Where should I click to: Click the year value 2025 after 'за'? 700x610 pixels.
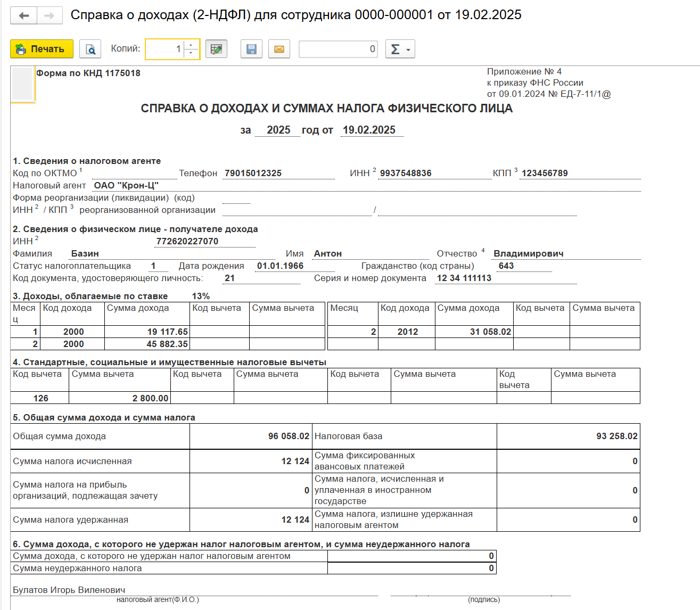click(x=278, y=130)
